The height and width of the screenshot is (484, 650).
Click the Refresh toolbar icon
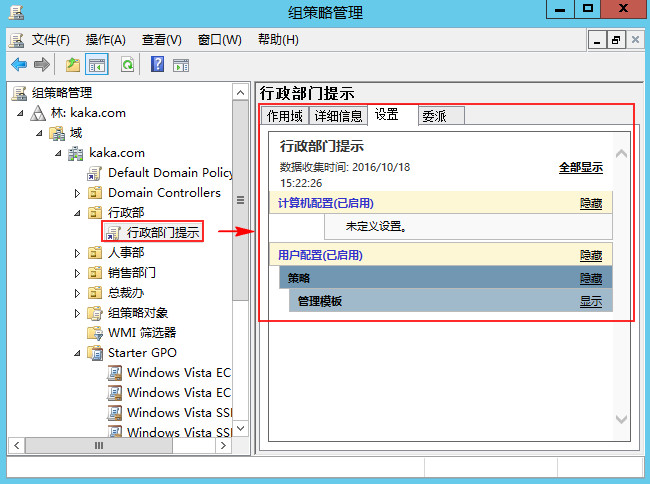point(127,65)
